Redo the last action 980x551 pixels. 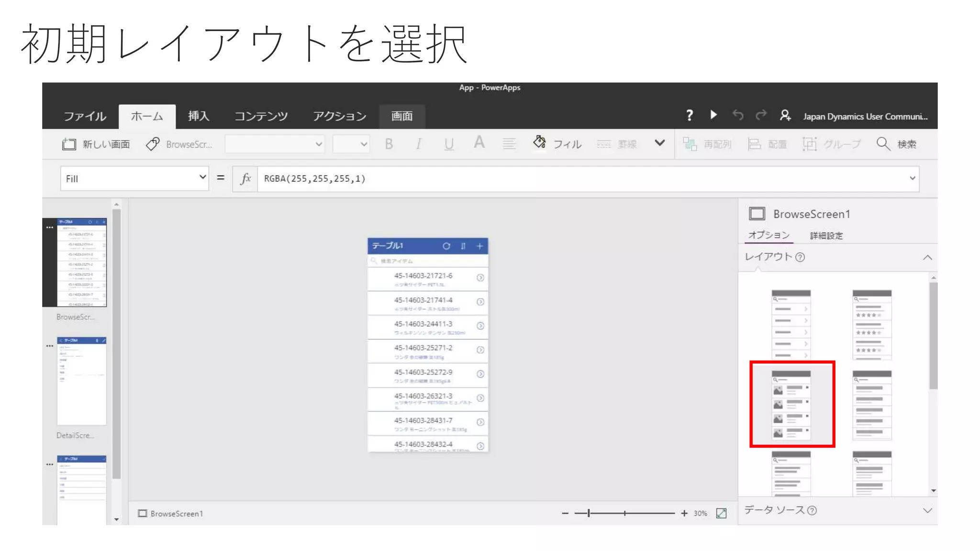[x=761, y=115]
